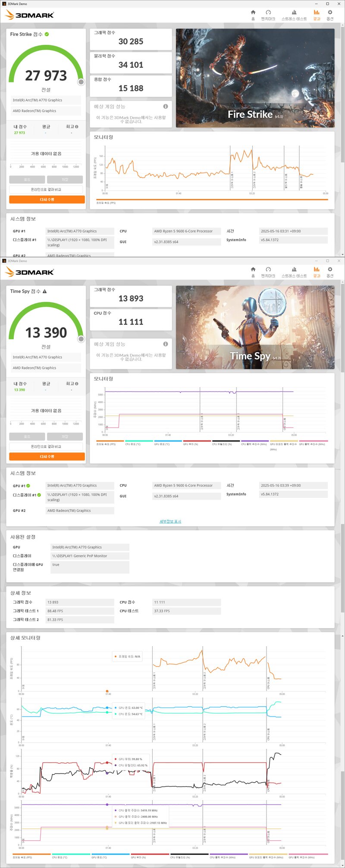Click warning triangle next to Time Spy score
This screenshot has width=345, height=868.
click(x=45, y=291)
